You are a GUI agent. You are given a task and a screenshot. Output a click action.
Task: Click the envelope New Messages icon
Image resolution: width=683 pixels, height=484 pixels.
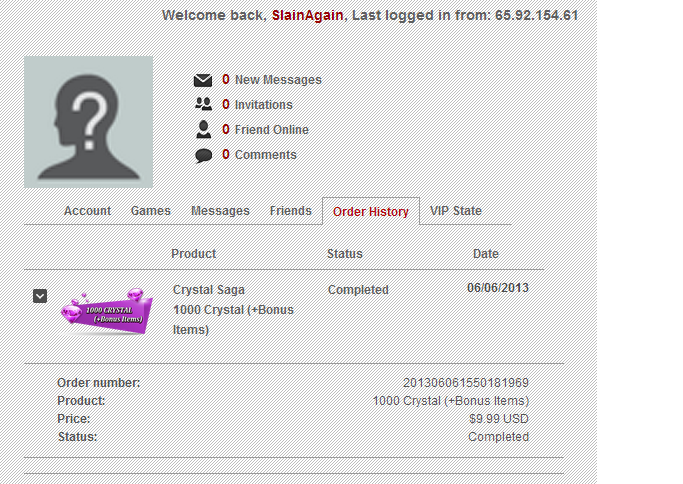click(203, 80)
